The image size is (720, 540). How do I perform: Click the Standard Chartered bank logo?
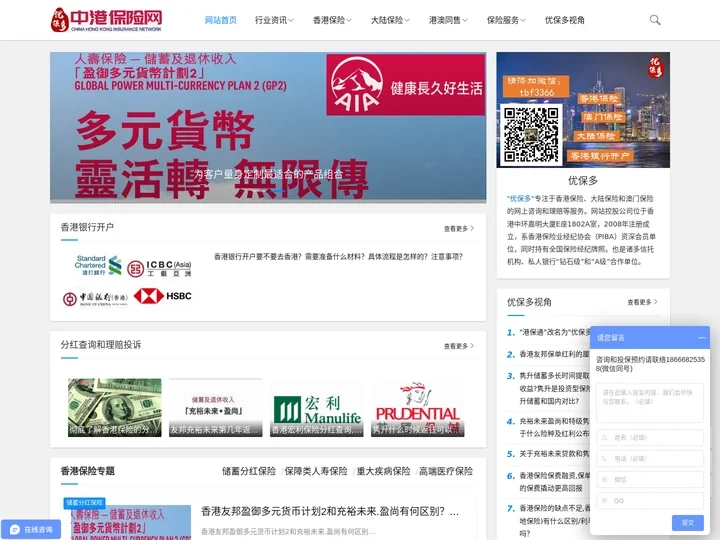click(x=98, y=265)
